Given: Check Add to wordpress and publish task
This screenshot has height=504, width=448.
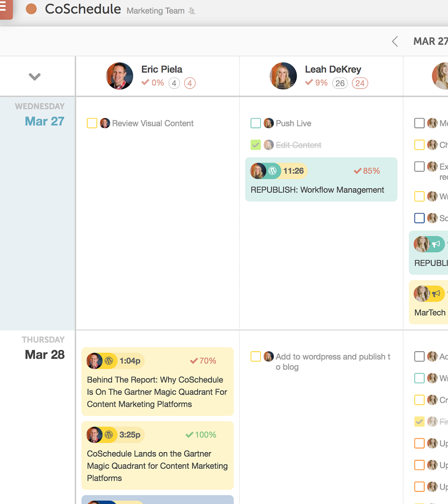Looking at the screenshot, I should [256, 357].
